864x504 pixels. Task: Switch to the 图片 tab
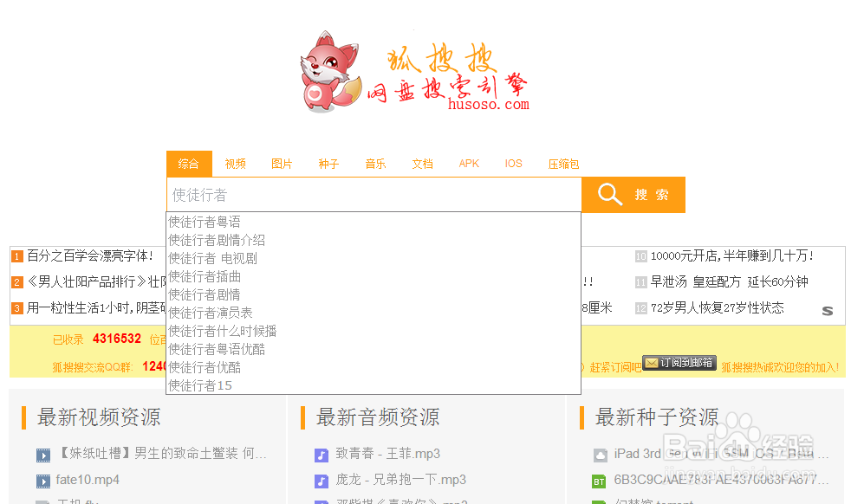click(x=282, y=164)
